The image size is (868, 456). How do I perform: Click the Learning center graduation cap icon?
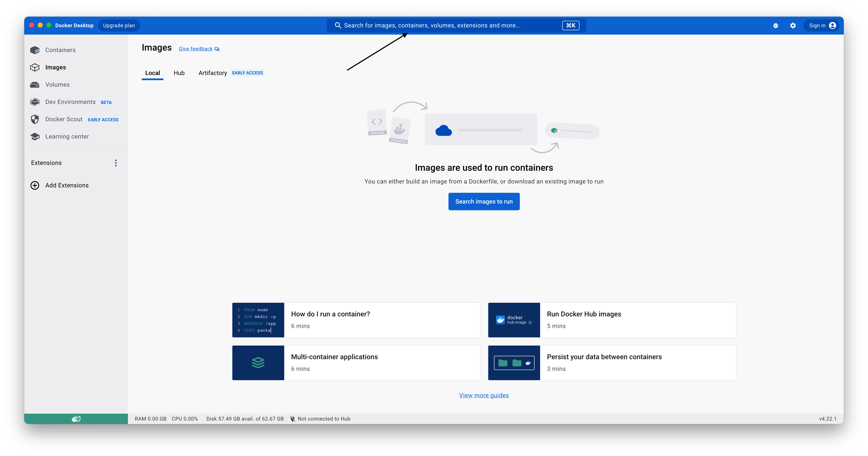(35, 137)
